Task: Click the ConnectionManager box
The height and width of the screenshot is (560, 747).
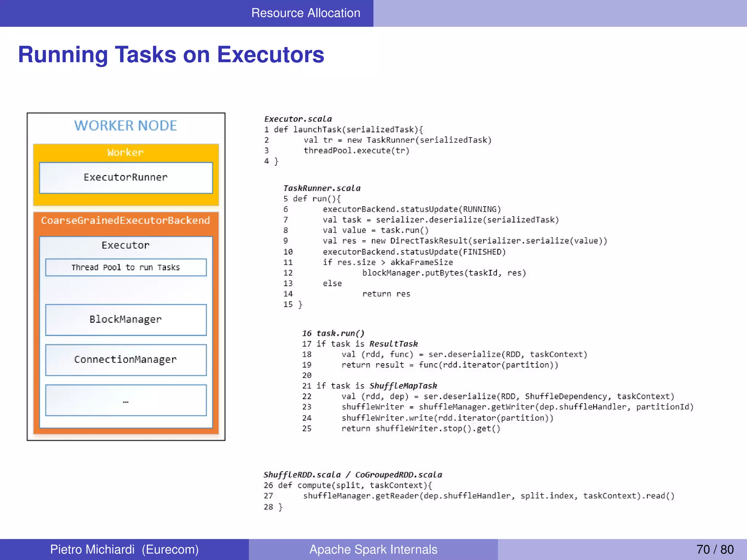Action: coord(125,360)
